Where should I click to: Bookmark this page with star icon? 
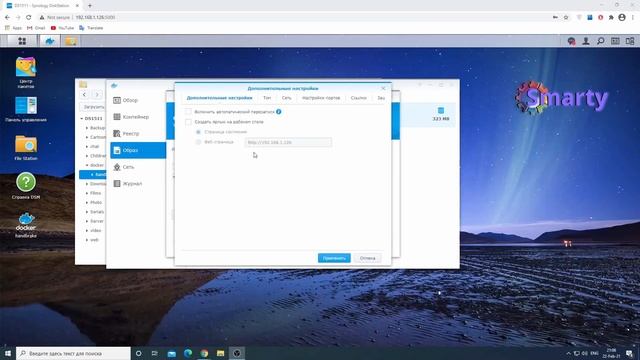(566, 18)
